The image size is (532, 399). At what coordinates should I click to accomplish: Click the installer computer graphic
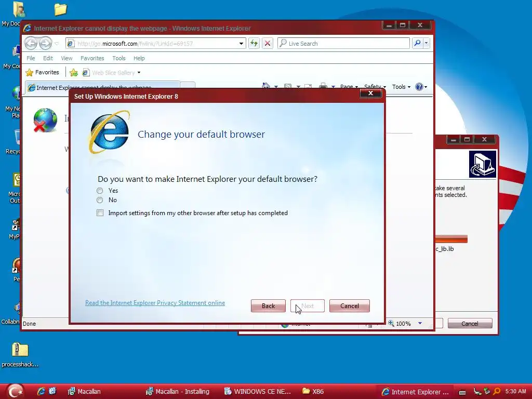point(482,165)
